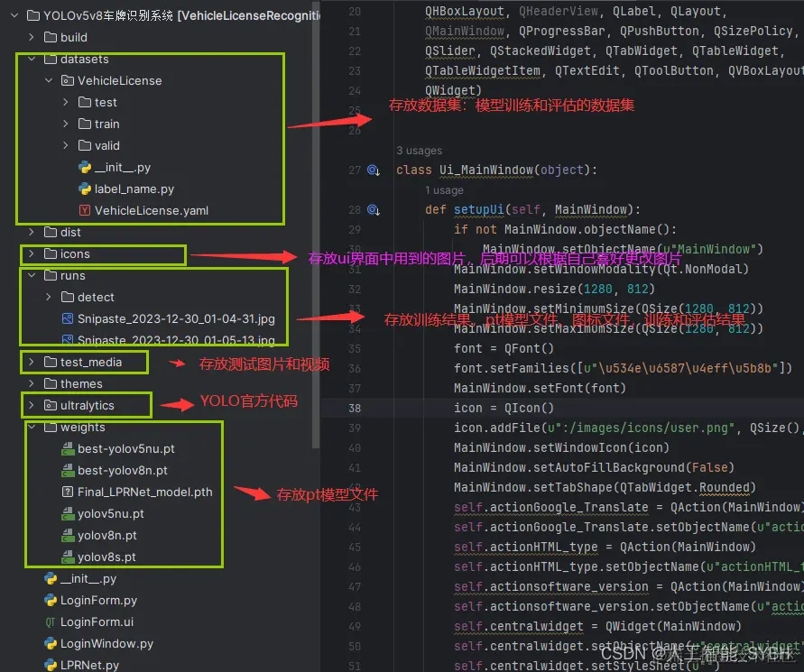Image resolution: width=804 pixels, height=672 pixels.
Task: Click the valid folder icon
Action: point(85,145)
